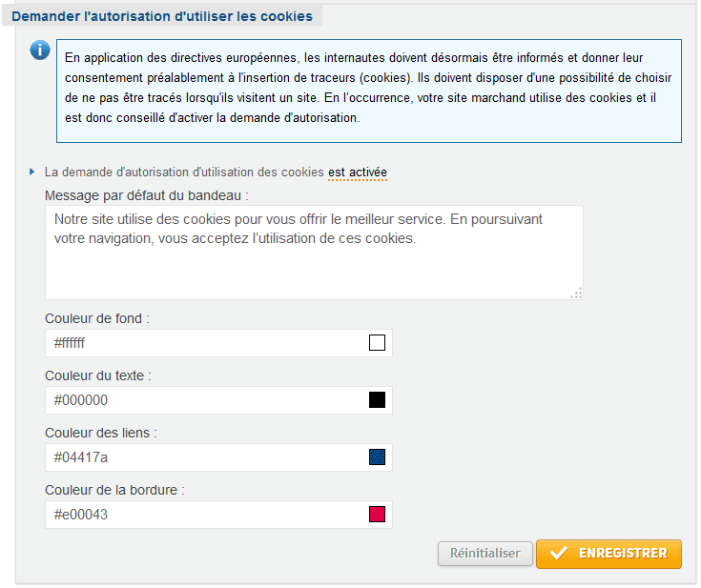Image resolution: width=701 pixels, height=588 pixels.
Task: Open the red border color swatch
Action: click(x=377, y=515)
